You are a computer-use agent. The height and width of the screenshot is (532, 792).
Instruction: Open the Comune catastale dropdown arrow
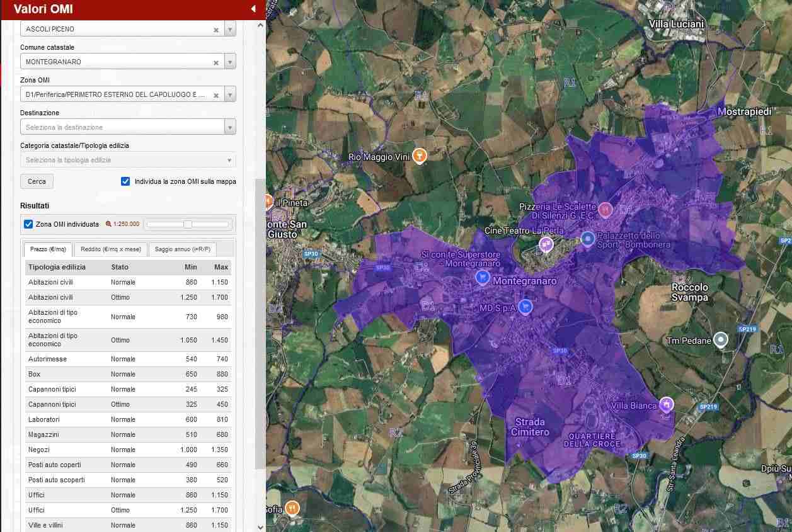[x=230, y=62]
